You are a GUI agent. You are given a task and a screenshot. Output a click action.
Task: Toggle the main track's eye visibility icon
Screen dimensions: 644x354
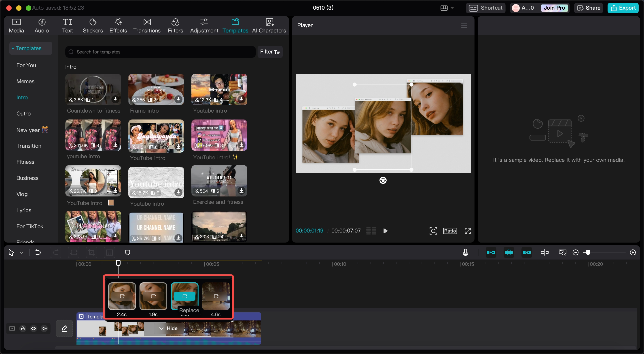(x=34, y=328)
